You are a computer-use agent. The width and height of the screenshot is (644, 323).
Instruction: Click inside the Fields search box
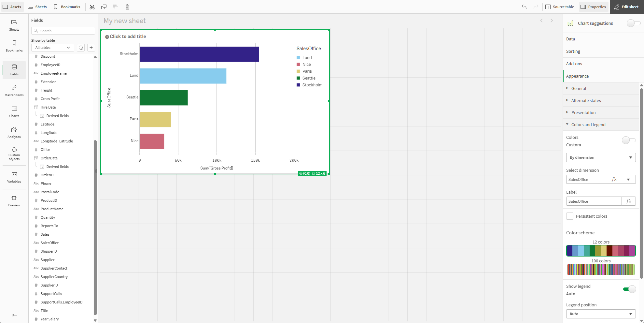[63, 31]
